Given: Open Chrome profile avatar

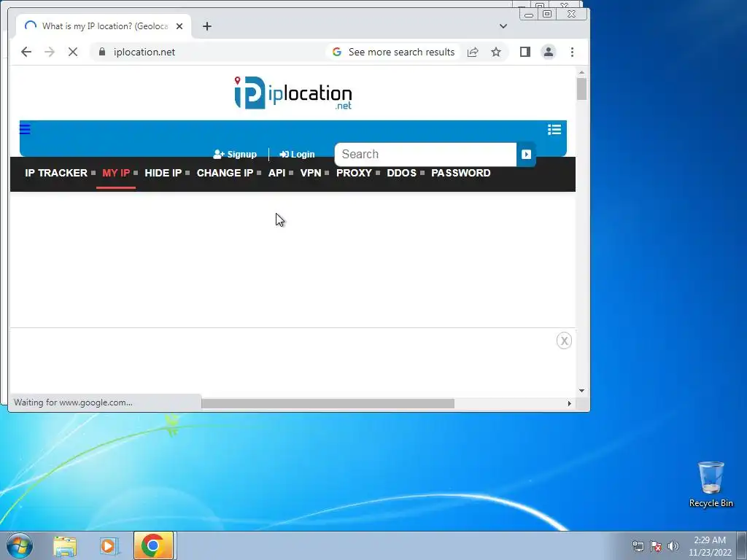Looking at the screenshot, I should [x=549, y=52].
